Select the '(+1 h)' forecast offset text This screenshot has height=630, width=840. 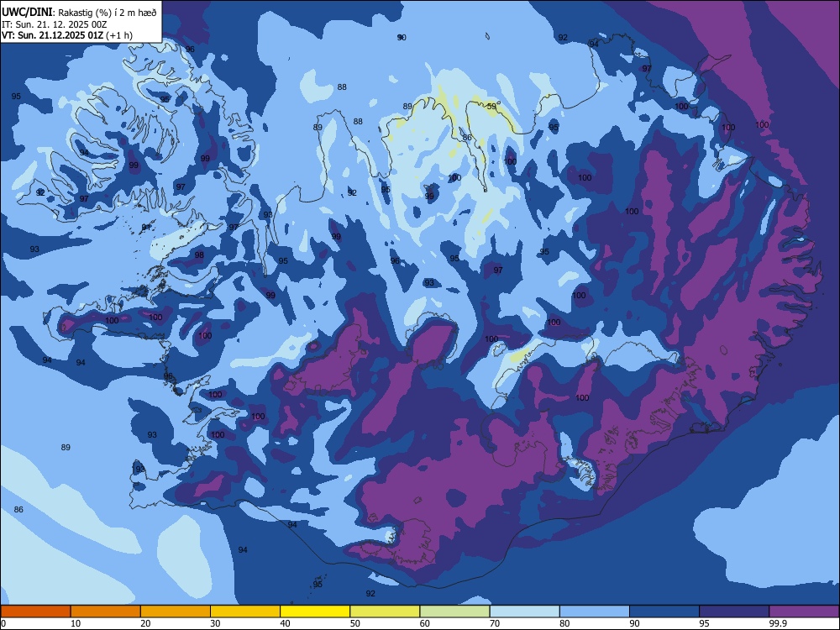pyautogui.click(x=119, y=35)
